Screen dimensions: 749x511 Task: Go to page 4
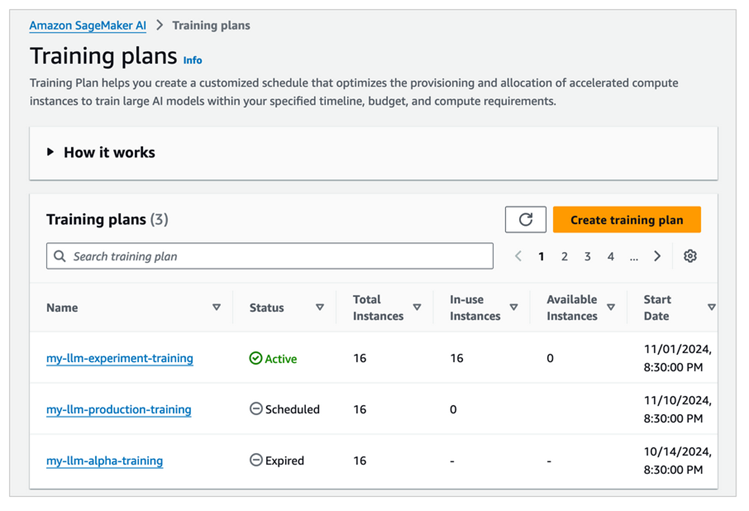pyautogui.click(x=611, y=256)
